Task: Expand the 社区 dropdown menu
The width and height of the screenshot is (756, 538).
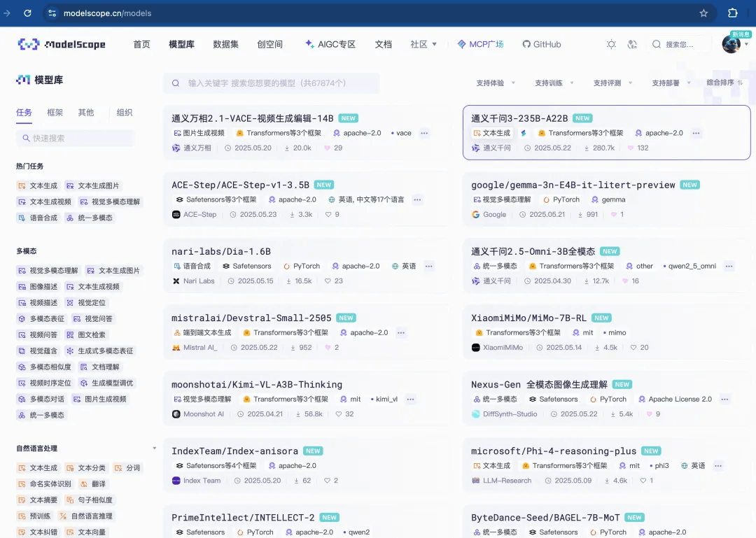Action: pyautogui.click(x=423, y=44)
